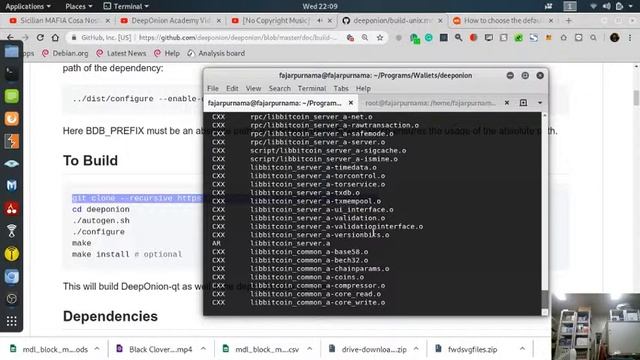
Task: Open Burp Suite lightning icon in dock
Action: pos(11,141)
